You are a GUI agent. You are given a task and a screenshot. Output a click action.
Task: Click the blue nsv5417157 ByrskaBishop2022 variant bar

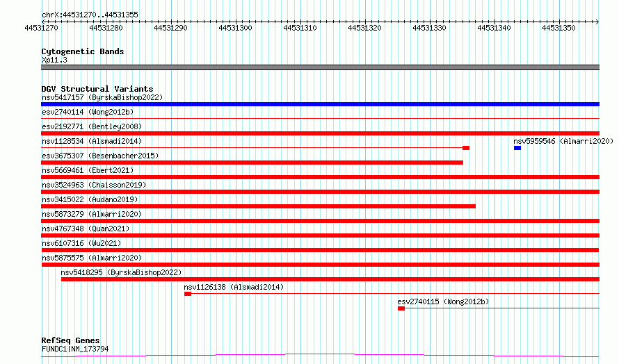320,104
